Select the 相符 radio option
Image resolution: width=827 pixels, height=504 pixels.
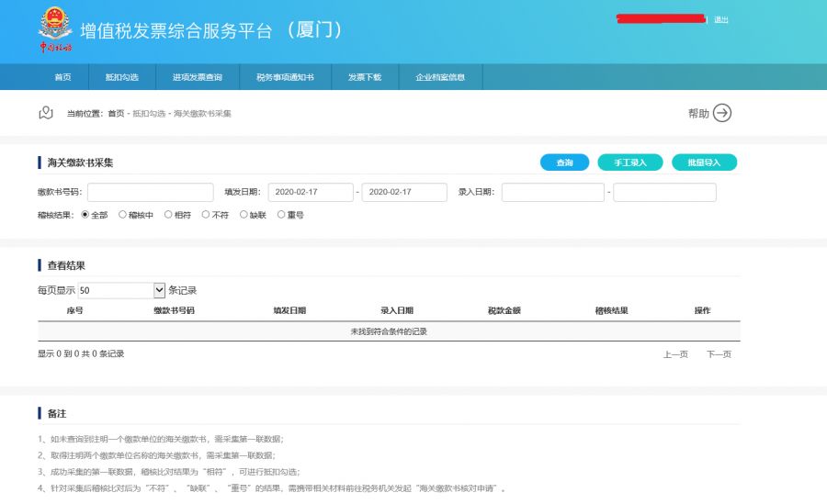click(168, 215)
